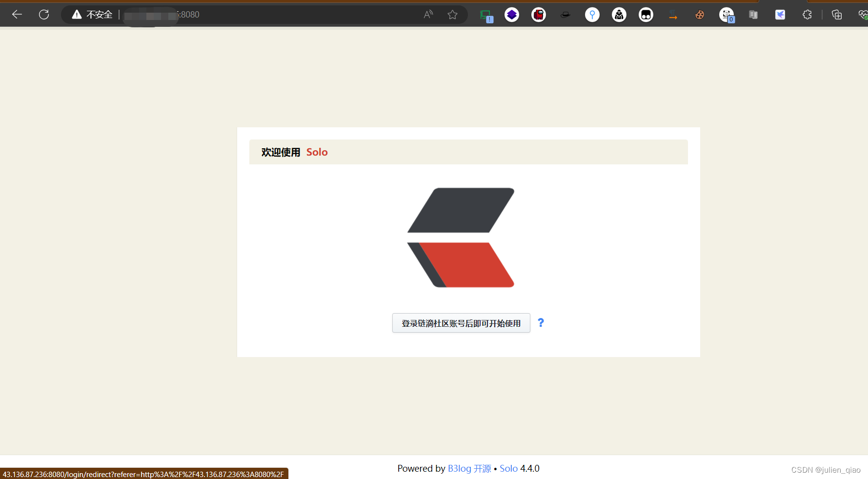Open the panda extension with zero badge
Image resolution: width=868 pixels, height=479 pixels.
(x=727, y=15)
